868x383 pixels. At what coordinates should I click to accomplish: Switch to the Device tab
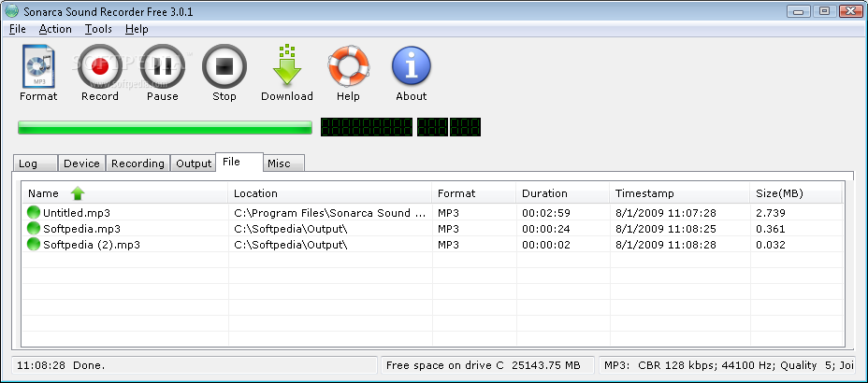81,163
